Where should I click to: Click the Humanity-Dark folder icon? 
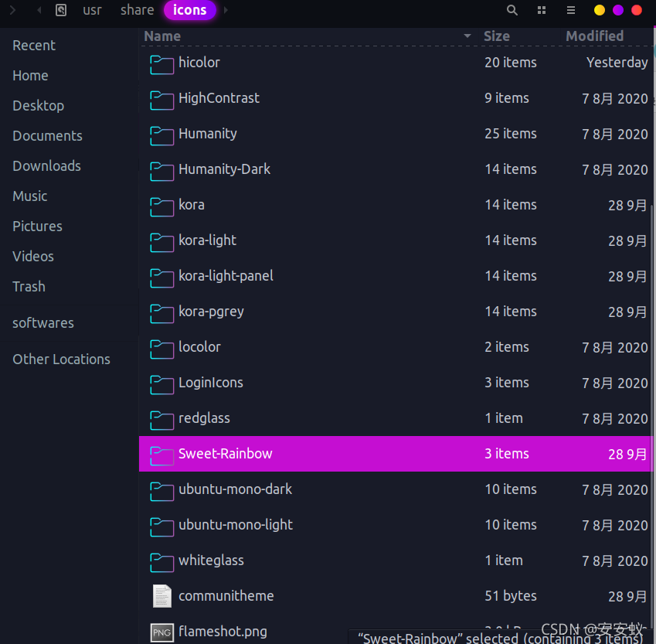tap(162, 172)
